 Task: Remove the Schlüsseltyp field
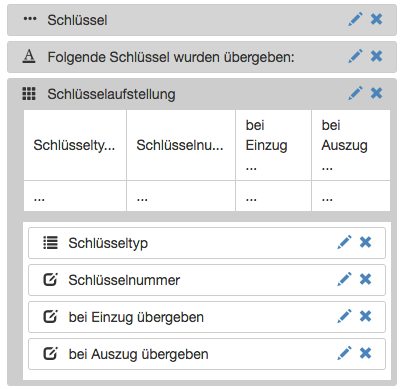pyautogui.click(x=366, y=242)
